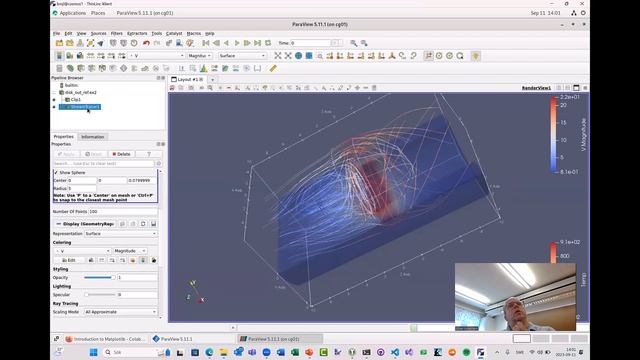
Task: Click the Delete button in Properties
Action: click(122, 154)
